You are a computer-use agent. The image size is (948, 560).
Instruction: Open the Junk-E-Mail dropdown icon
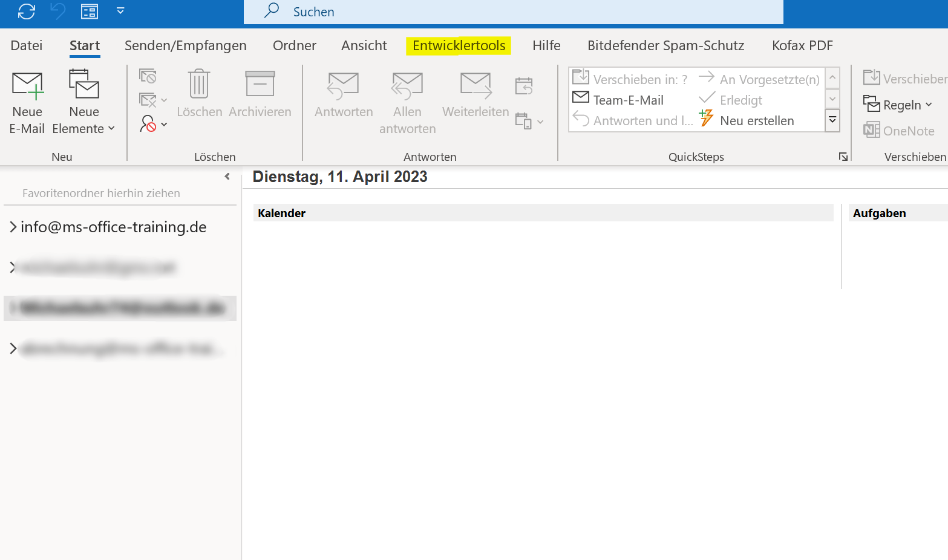pos(153,124)
